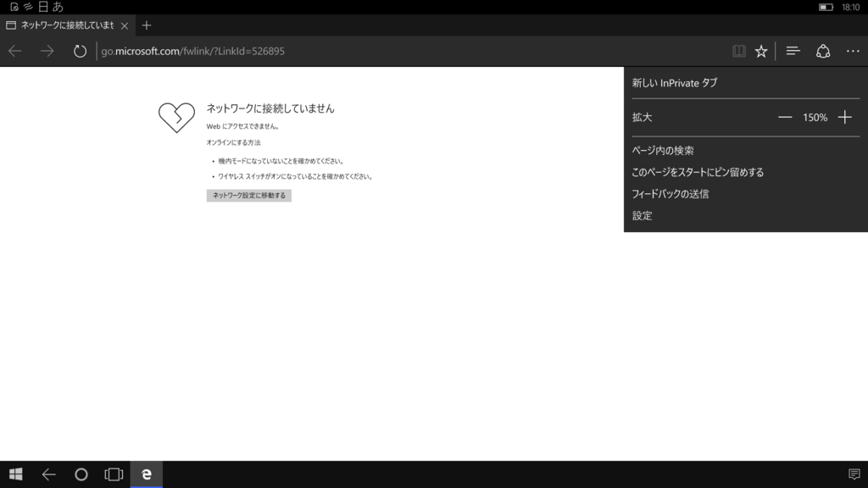Click the ネットワークに接続していません heading
The height and width of the screenshot is (488, 868).
[x=270, y=108]
